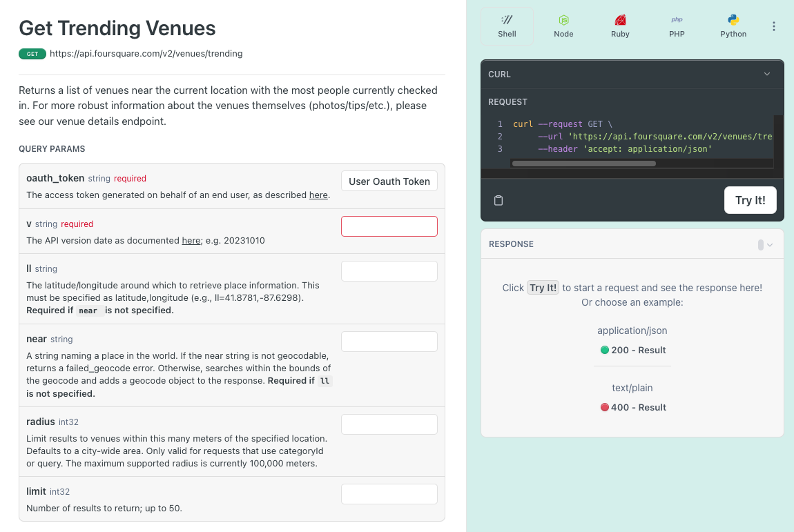Focus the limit parameter input field

[x=389, y=494]
